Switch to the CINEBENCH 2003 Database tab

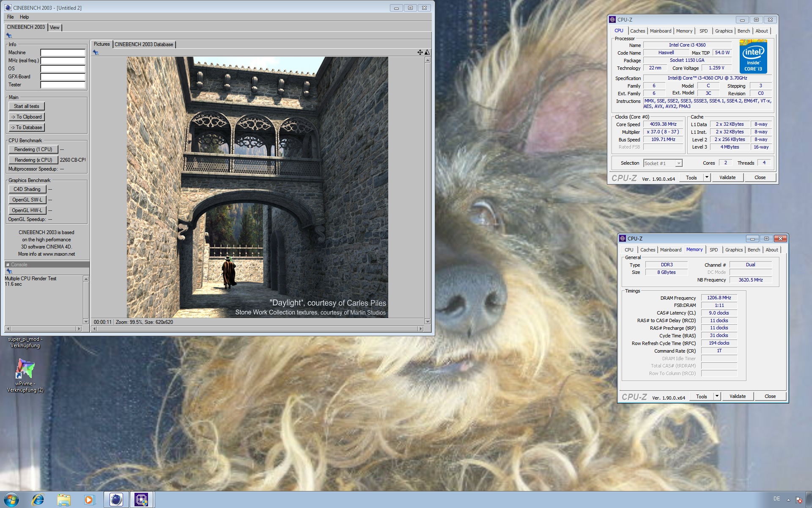(144, 44)
